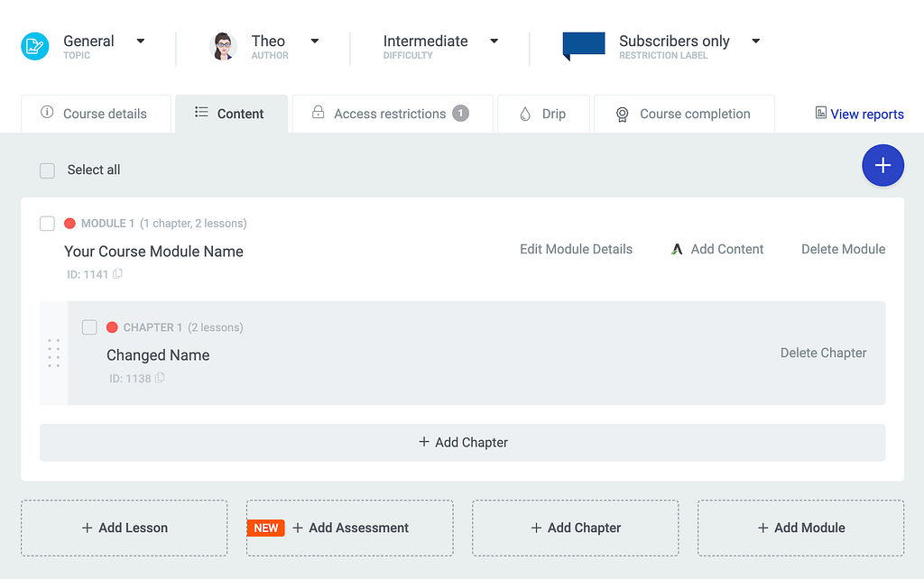Image resolution: width=924 pixels, height=579 pixels.
Task: Click the blue plus add button
Action: pyautogui.click(x=882, y=165)
